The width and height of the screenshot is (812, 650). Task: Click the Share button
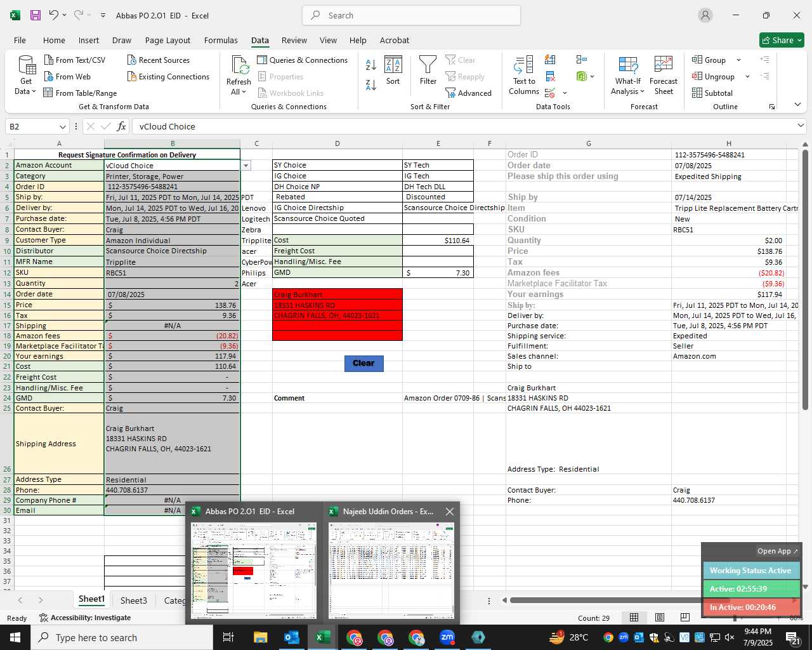click(782, 40)
